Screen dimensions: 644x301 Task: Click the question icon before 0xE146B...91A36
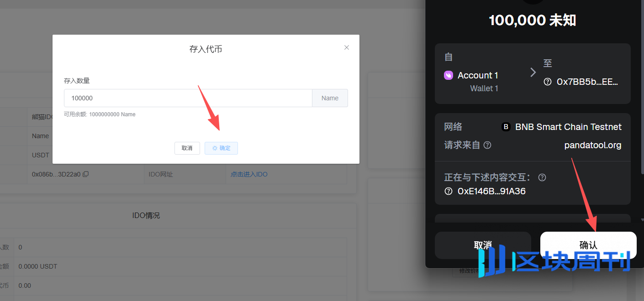coord(448,191)
